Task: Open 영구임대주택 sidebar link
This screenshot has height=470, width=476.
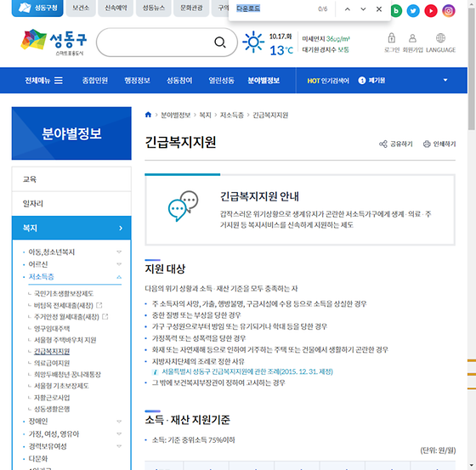Action: pos(52,329)
